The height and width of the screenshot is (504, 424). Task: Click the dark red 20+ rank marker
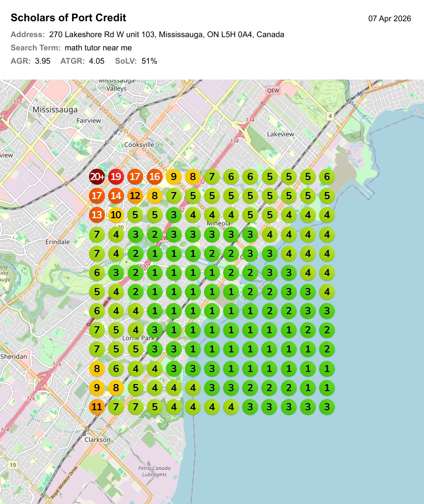point(96,177)
